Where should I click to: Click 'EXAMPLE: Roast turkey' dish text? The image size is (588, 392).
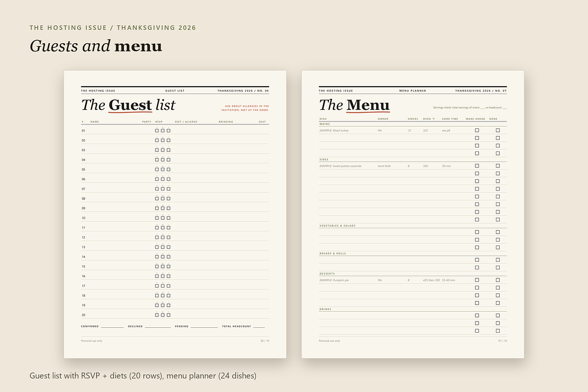pos(334,130)
